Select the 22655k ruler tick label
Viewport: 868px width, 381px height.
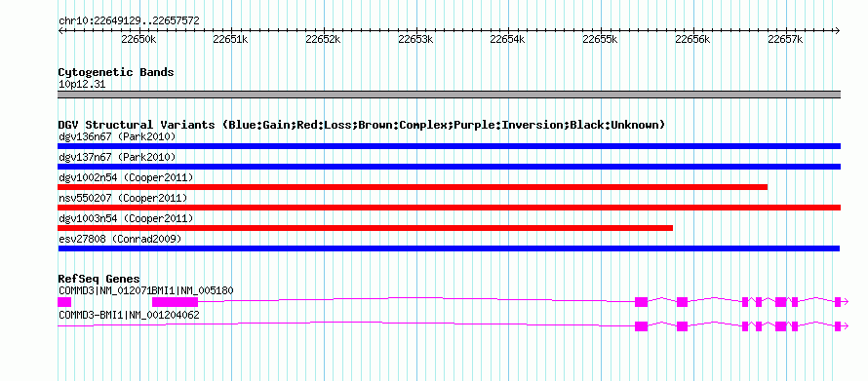tap(601, 39)
